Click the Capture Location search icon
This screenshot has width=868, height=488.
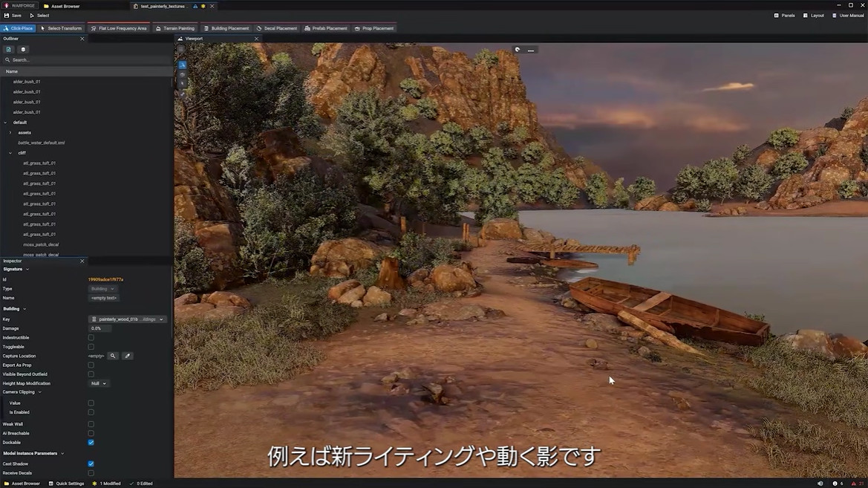(113, 356)
